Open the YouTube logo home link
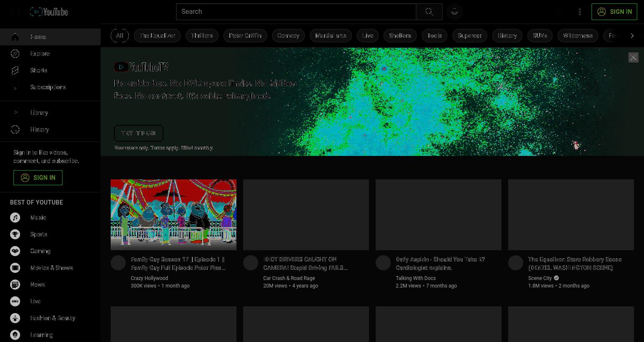This screenshot has height=342, width=644. 49,12
